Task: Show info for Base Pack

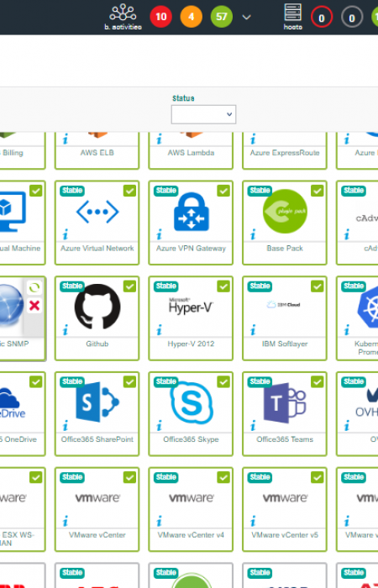Action: (x=253, y=234)
